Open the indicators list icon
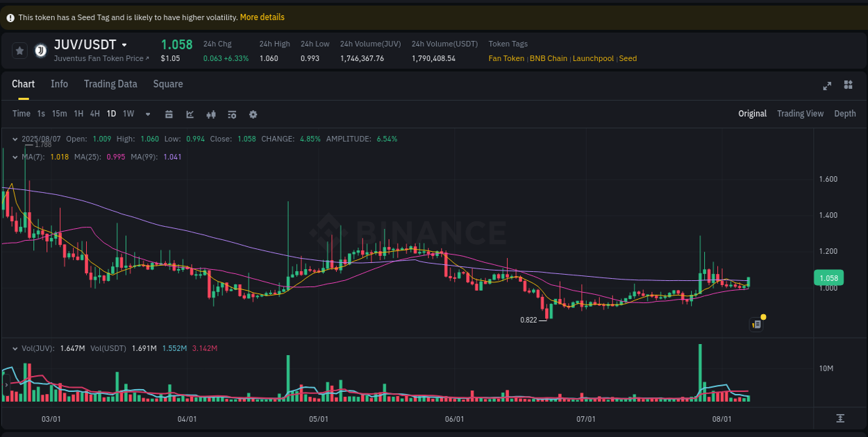868x437 pixels. point(232,114)
